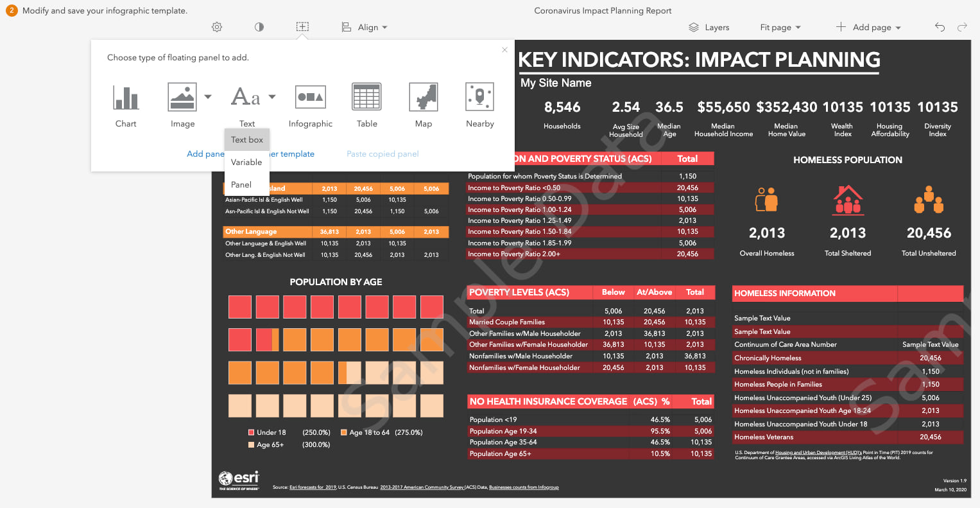
Task: Add a Chart floating panel
Action: (126, 105)
